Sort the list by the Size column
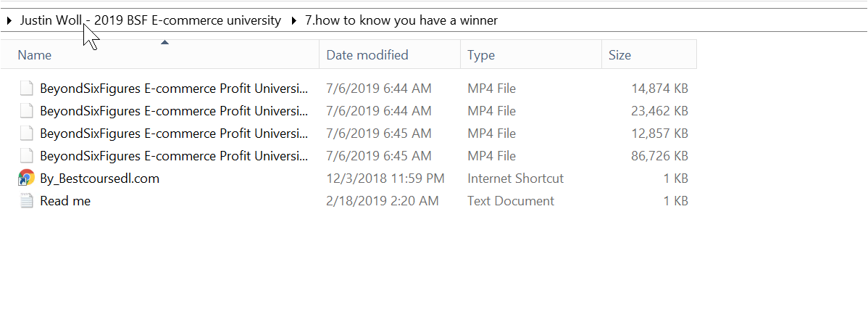The width and height of the screenshot is (868, 312). tap(619, 55)
